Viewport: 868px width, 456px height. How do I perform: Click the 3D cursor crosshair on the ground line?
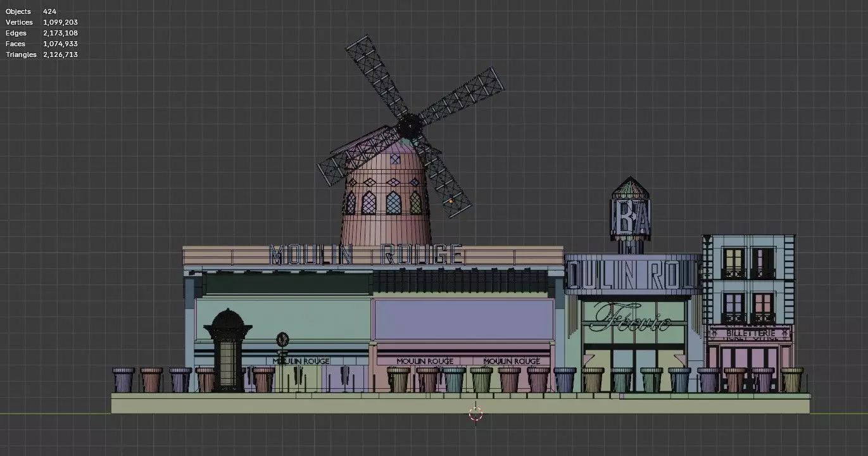tap(475, 414)
